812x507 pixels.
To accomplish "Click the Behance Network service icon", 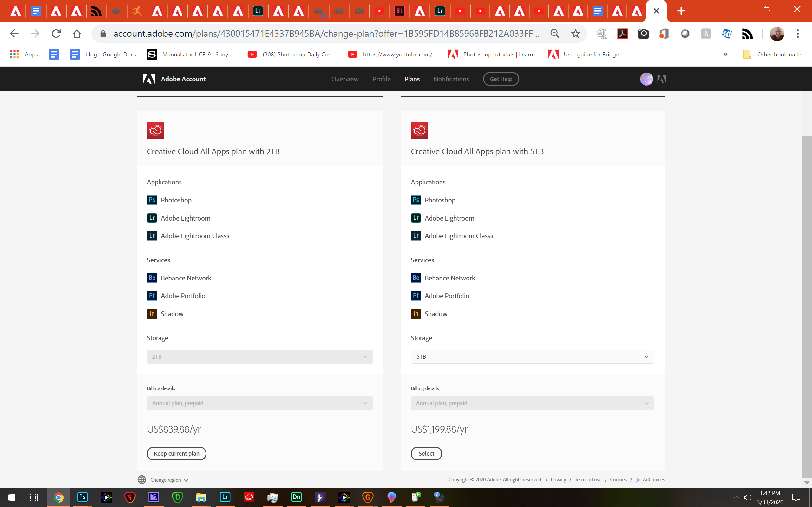I will point(152,278).
